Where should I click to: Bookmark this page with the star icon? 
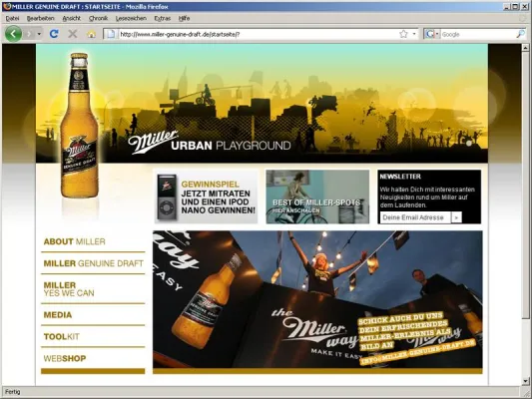(403, 34)
